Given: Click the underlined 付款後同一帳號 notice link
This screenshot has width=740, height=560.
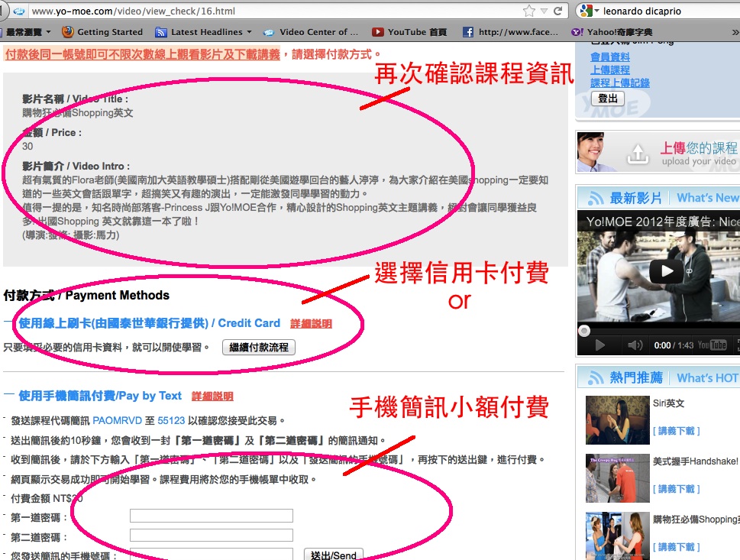Looking at the screenshot, I should click(142, 54).
